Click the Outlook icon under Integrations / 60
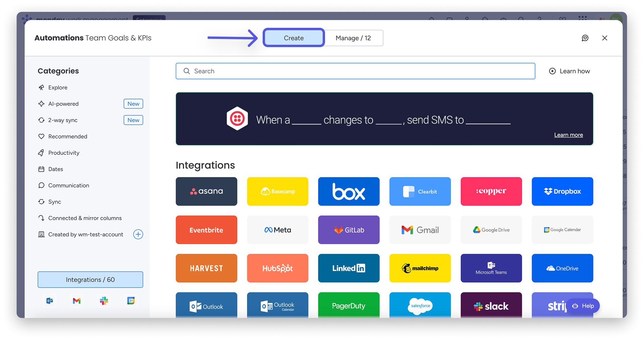Viewport: 644px width, 340px height. pyautogui.click(x=50, y=301)
